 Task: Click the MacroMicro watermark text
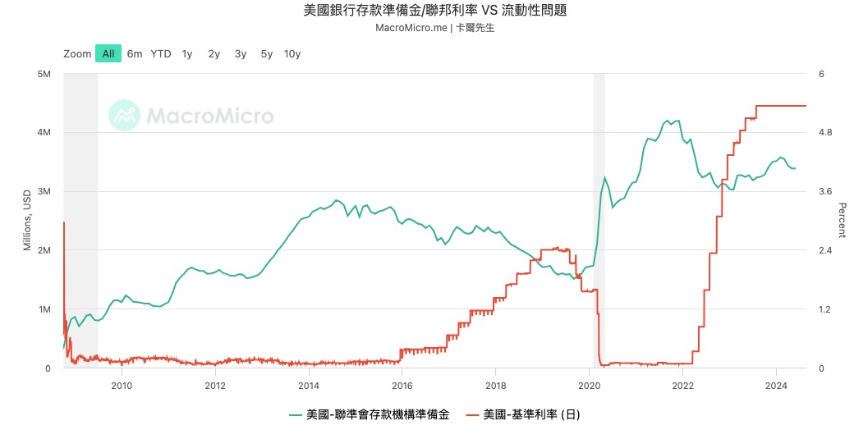coord(210,116)
